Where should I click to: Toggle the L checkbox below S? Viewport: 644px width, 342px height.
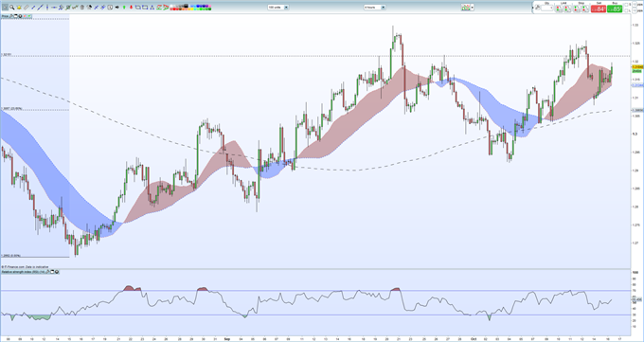[626, 10]
